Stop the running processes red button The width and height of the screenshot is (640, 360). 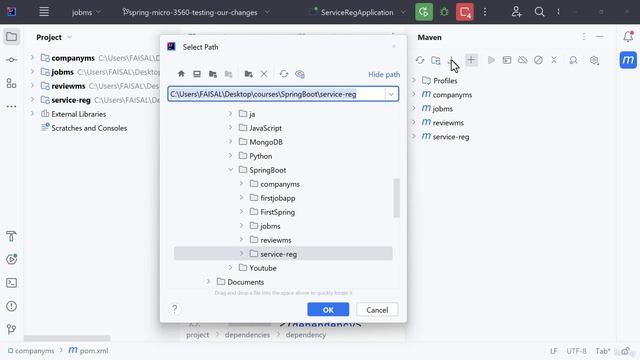(465, 12)
